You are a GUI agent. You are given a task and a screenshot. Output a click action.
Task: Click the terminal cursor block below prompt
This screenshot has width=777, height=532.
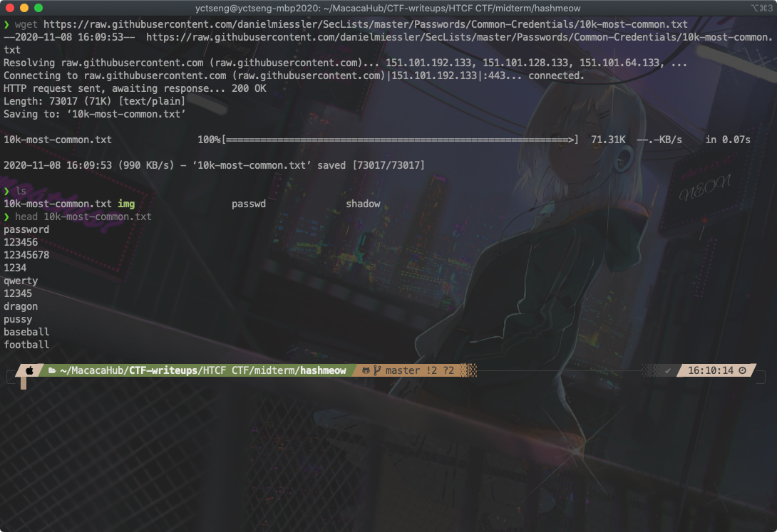[x=24, y=383]
